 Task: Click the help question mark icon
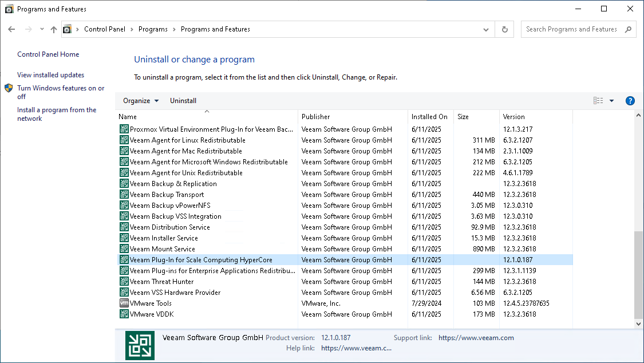tap(630, 101)
